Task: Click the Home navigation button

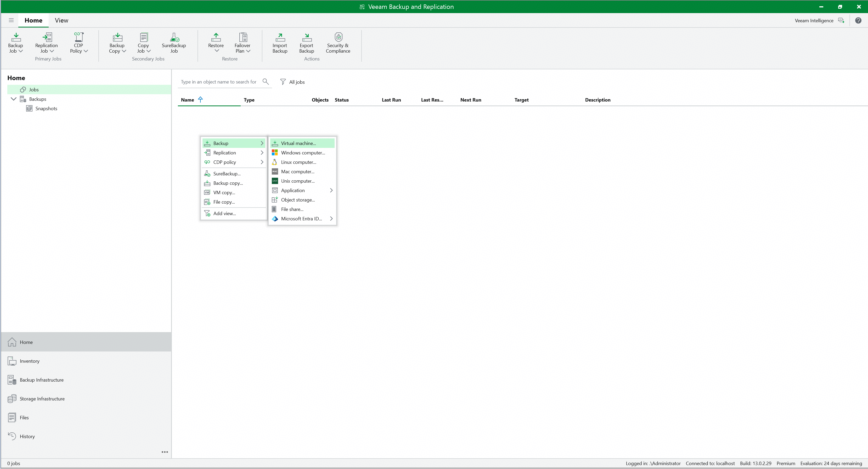Action: click(x=86, y=342)
